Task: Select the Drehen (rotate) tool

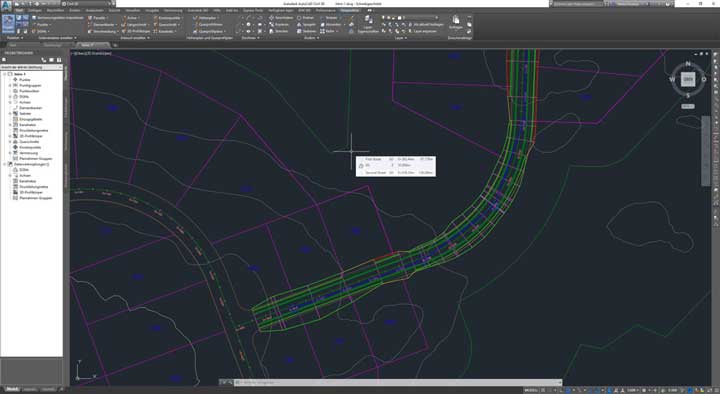Action: pyautogui.click(x=305, y=18)
